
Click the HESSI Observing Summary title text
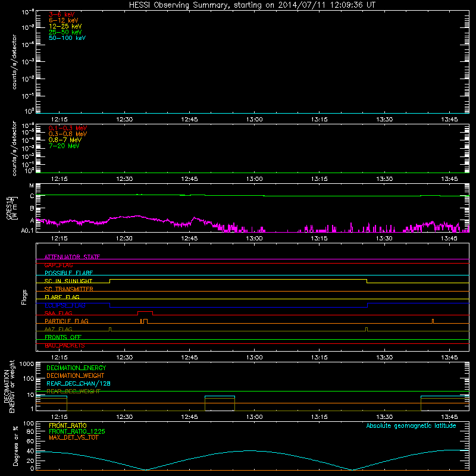[x=252, y=5]
